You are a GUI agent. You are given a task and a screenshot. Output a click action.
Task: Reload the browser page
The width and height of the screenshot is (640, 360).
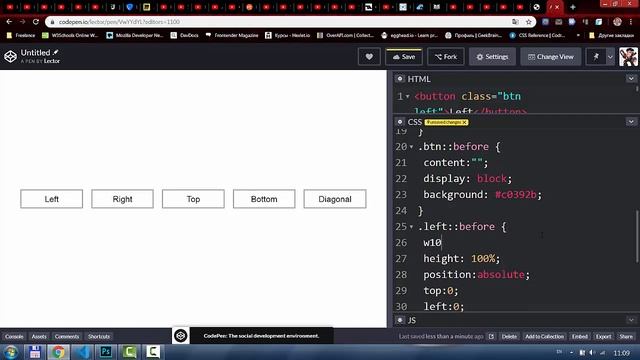(36, 22)
